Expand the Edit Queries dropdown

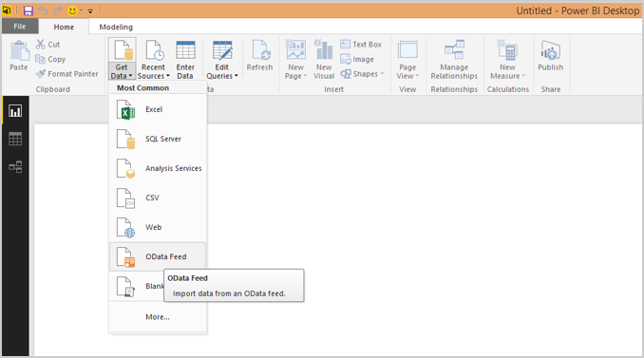click(x=221, y=71)
